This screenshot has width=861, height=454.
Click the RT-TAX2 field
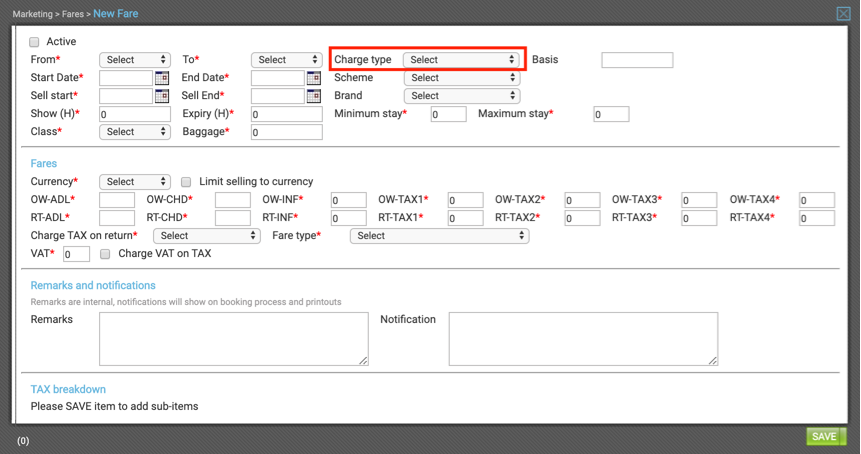click(x=583, y=218)
